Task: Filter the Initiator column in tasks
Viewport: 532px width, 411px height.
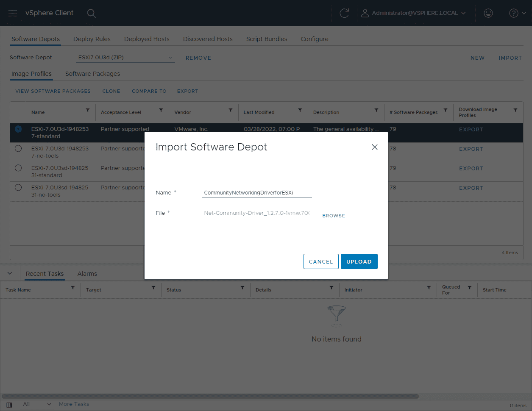Action: [429, 288]
